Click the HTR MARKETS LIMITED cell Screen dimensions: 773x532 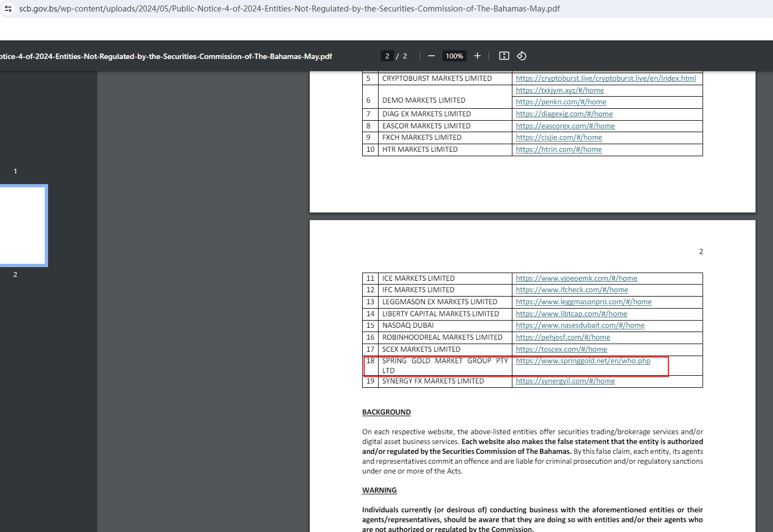click(x=445, y=150)
